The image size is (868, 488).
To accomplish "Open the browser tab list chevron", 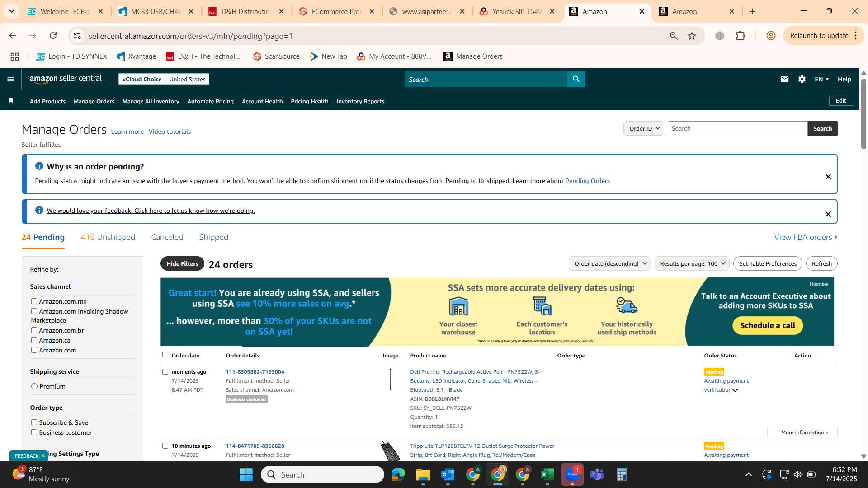I will 11,11.
